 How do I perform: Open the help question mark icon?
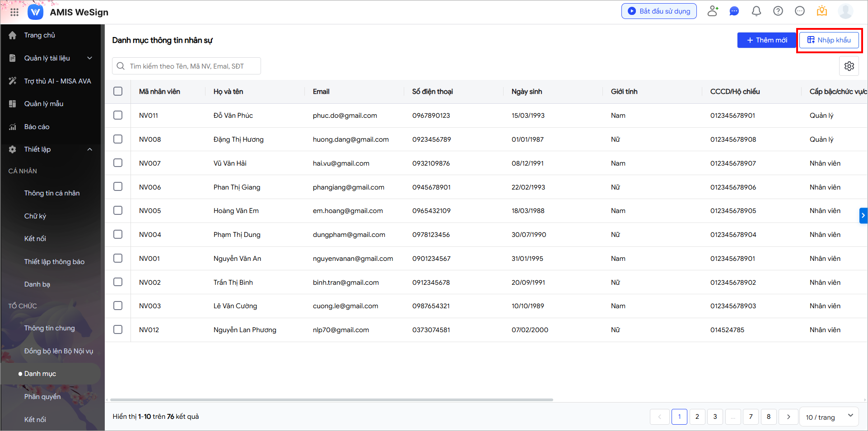point(778,11)
